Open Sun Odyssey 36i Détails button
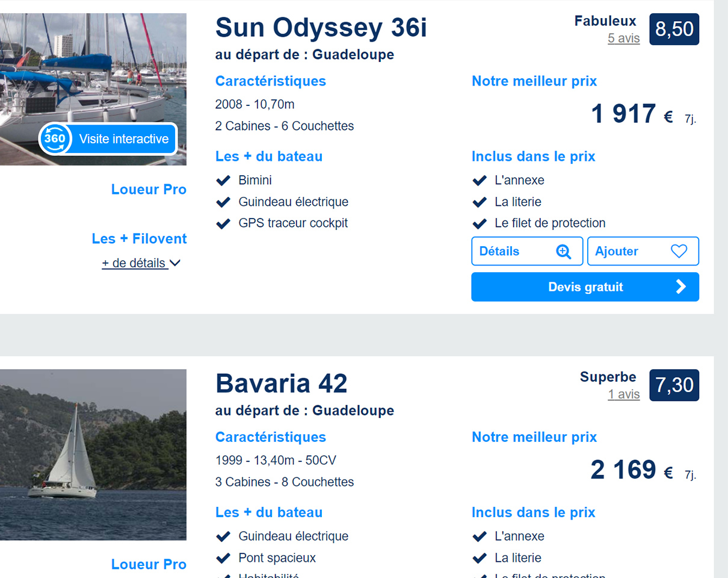The width and height of the screenshot is (728, 578). (526, 252)
